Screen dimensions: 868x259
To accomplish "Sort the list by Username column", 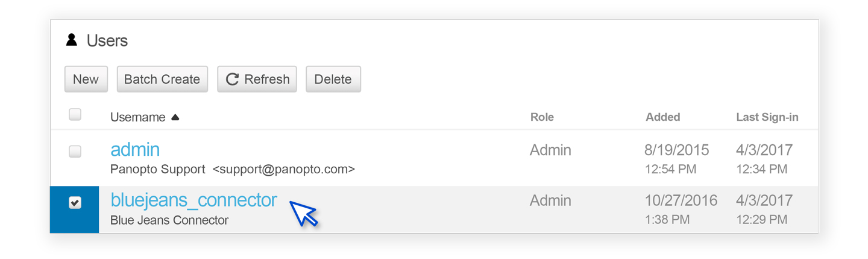I will (x=137, y=117).
